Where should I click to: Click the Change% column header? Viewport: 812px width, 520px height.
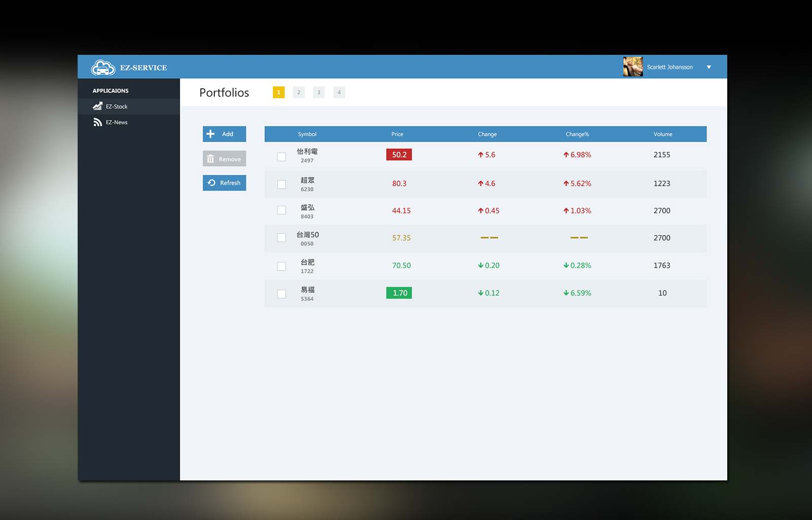577,134
